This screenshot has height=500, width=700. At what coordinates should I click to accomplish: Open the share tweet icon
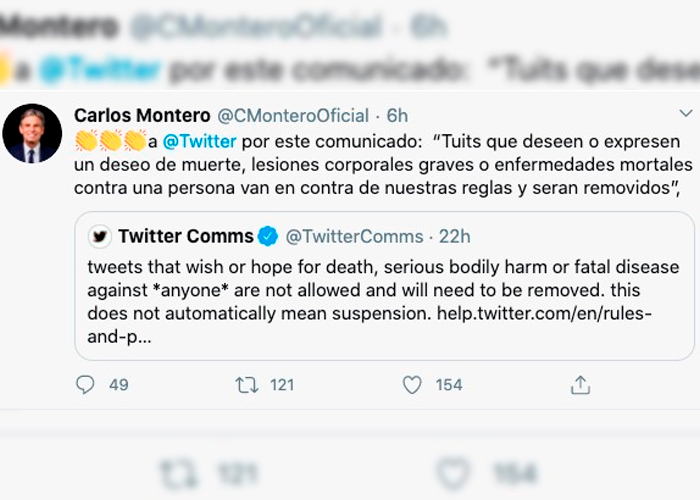point(580,384)
